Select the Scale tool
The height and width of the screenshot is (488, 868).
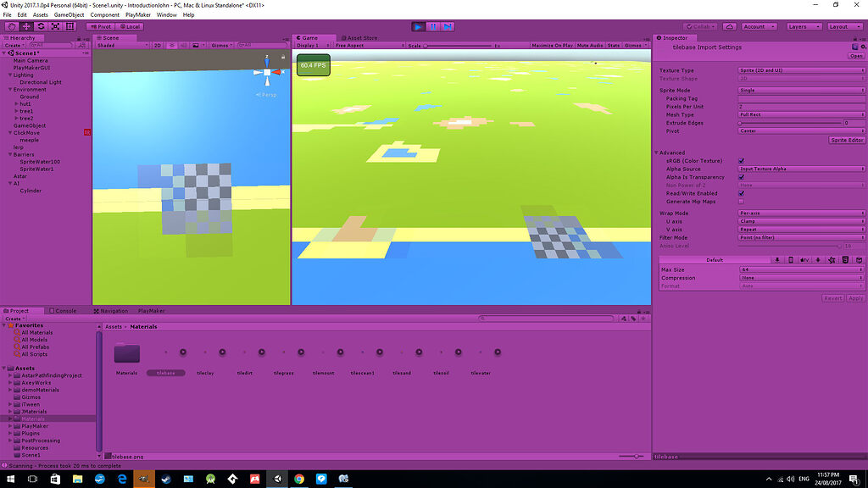[55, 26]
